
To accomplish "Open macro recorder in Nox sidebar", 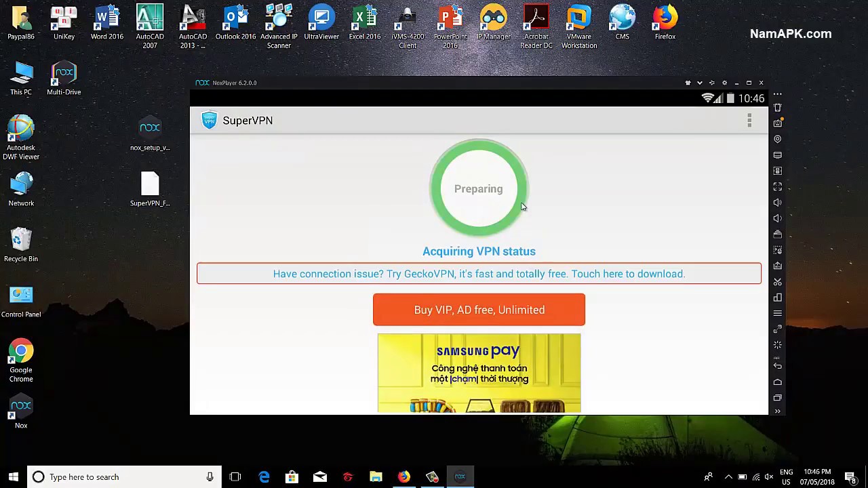I will [778, 250].
